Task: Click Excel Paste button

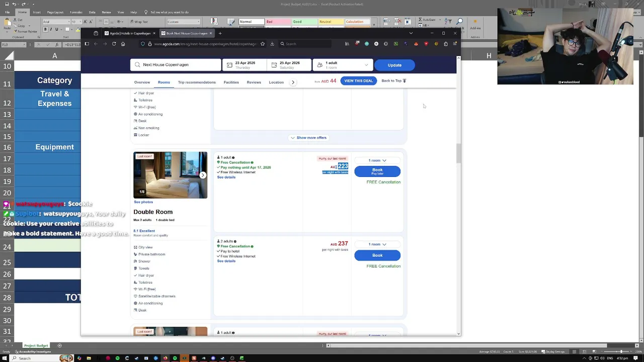Action: 8,24
